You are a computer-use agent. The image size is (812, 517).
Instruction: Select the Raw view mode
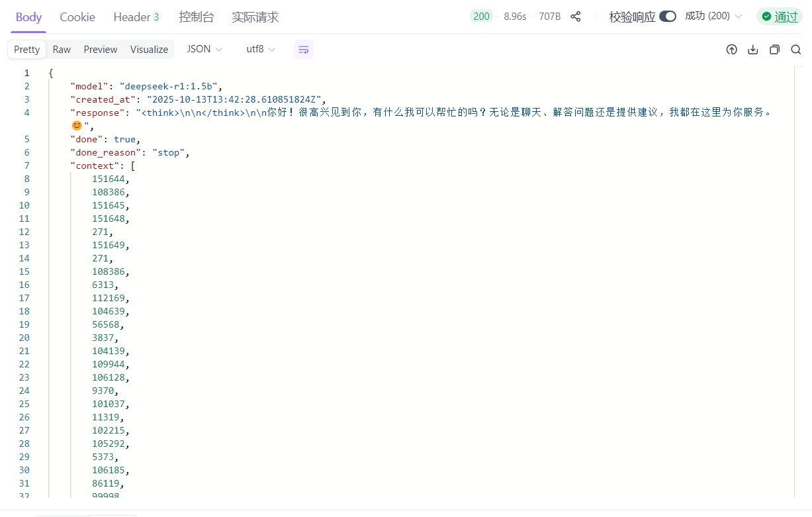(x=62, y=50)
